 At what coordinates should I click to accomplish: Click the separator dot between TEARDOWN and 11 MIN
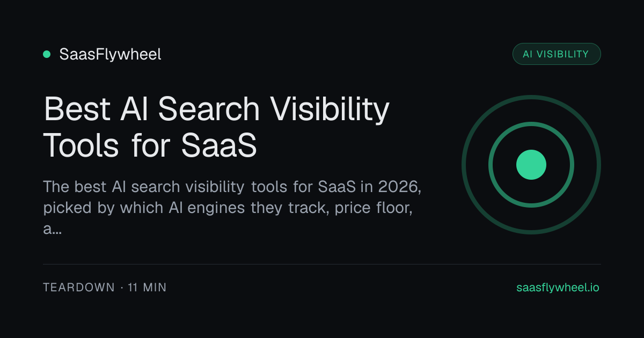point(122,288)
